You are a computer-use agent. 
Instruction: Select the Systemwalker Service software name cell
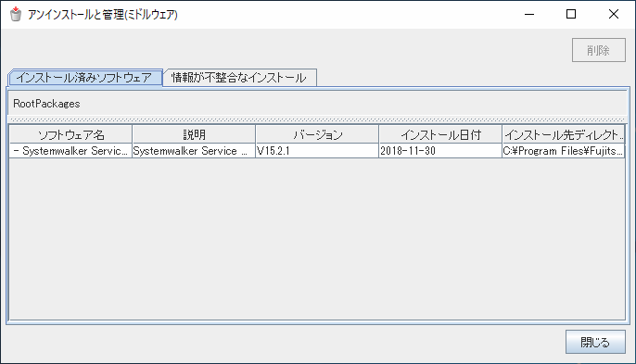pos(71,151)
